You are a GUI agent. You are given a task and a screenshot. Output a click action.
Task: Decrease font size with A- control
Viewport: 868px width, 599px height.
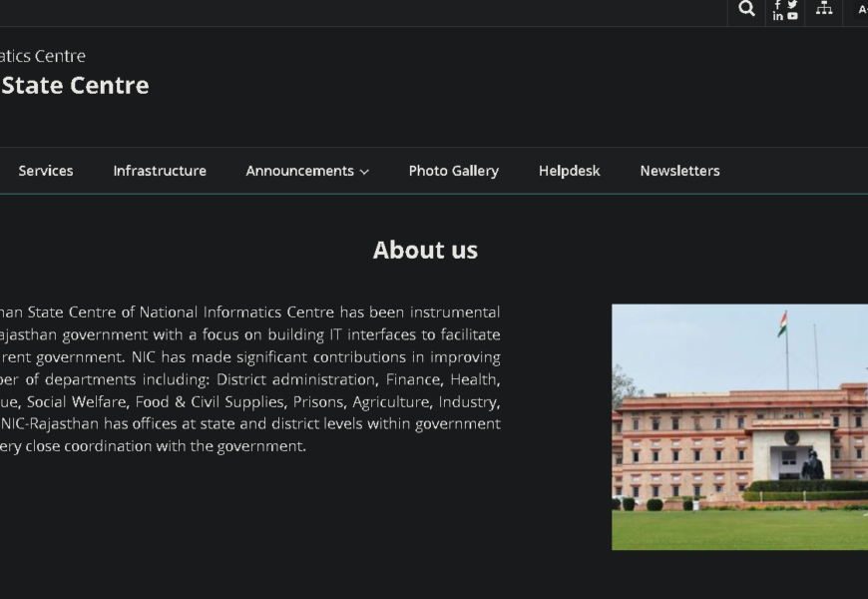862,9
